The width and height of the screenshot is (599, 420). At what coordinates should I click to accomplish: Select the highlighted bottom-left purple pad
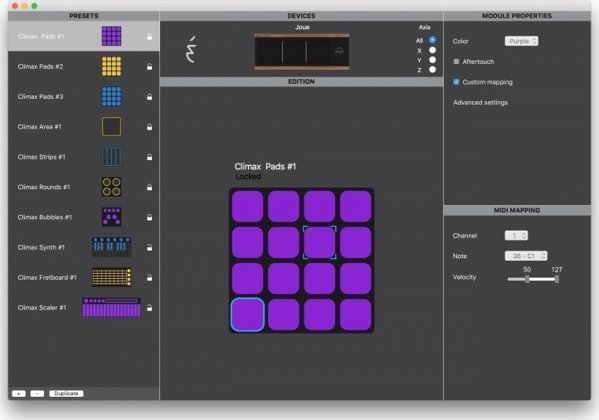coord(248,315)
